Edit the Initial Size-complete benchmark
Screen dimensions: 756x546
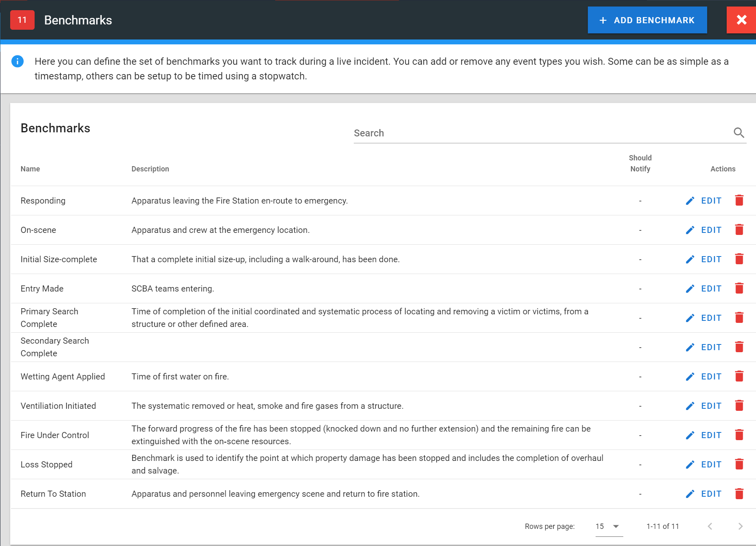pos(704,259)
